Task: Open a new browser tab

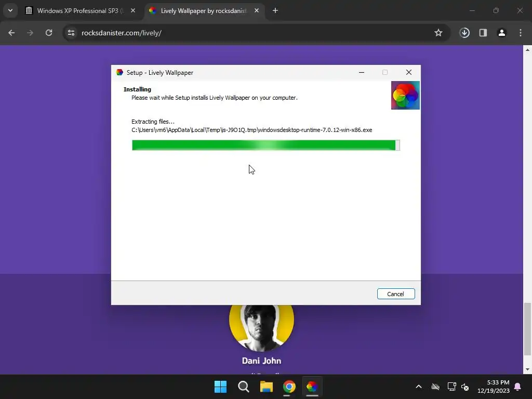Action: coord(275,11)
